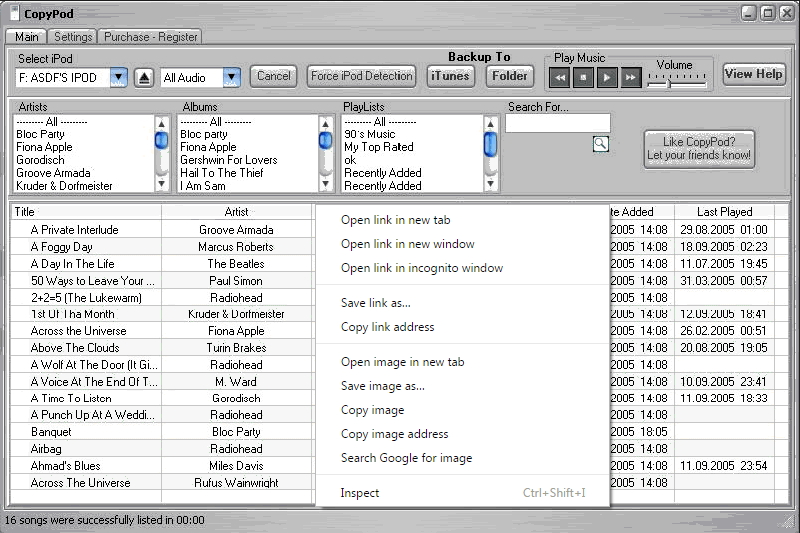Click the Backup To iTunes button

(450, 76)
